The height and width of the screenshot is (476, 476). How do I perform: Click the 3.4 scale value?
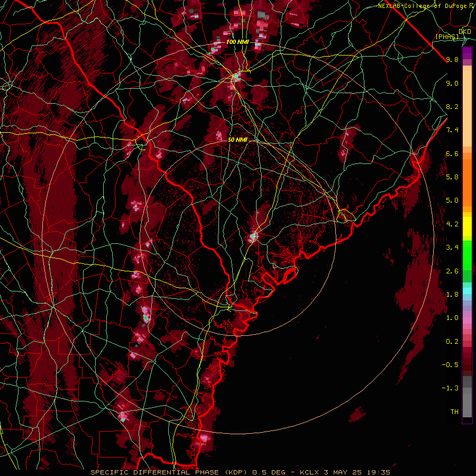(x=452, y=248)
